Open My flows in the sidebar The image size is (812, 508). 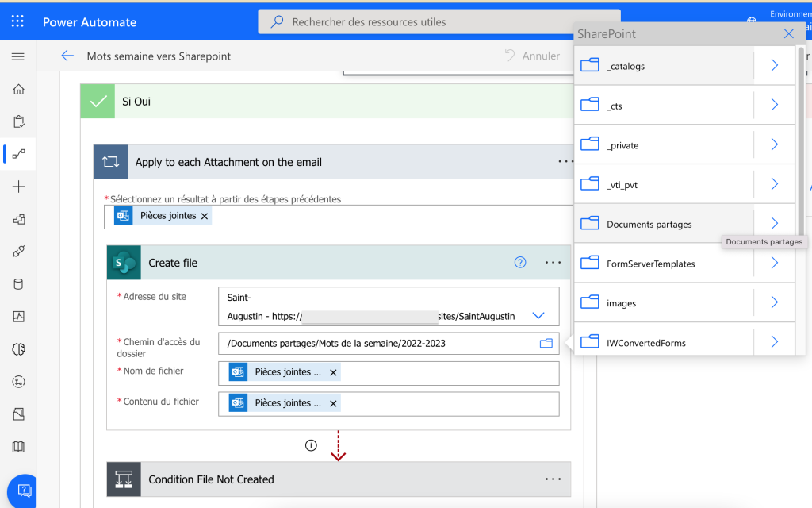(x=19, y=154)
